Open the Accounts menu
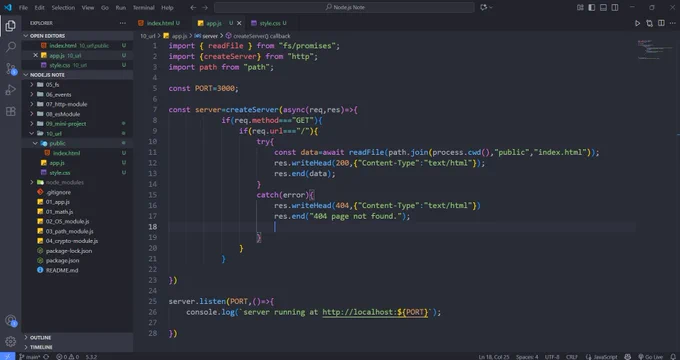This screenshot has width=680, height=360. [10, 321]
